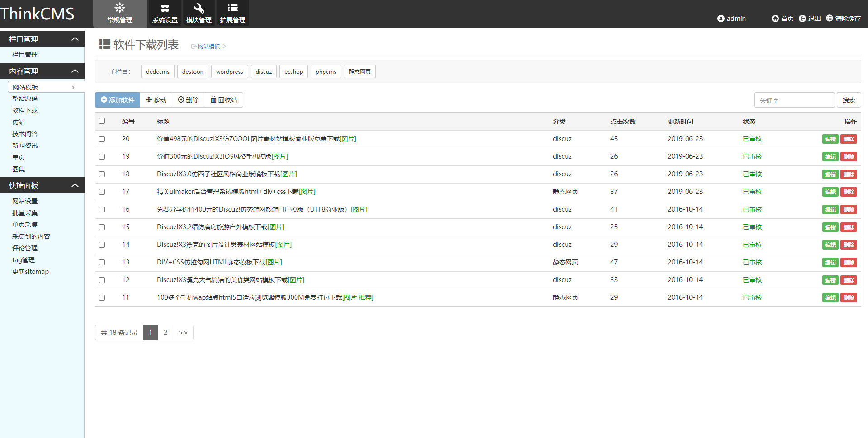Check the checkbox for row 18
Image resolution: width=868 pixels, height=438 pixels.
(102, 174)
